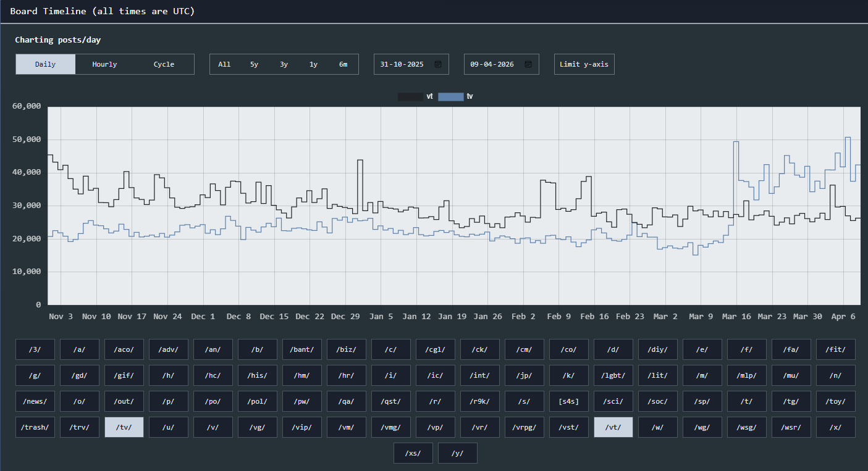Toggle the /lit/ board
The image size is (868, 471).
pyautogui.click(x=658, y=375)
